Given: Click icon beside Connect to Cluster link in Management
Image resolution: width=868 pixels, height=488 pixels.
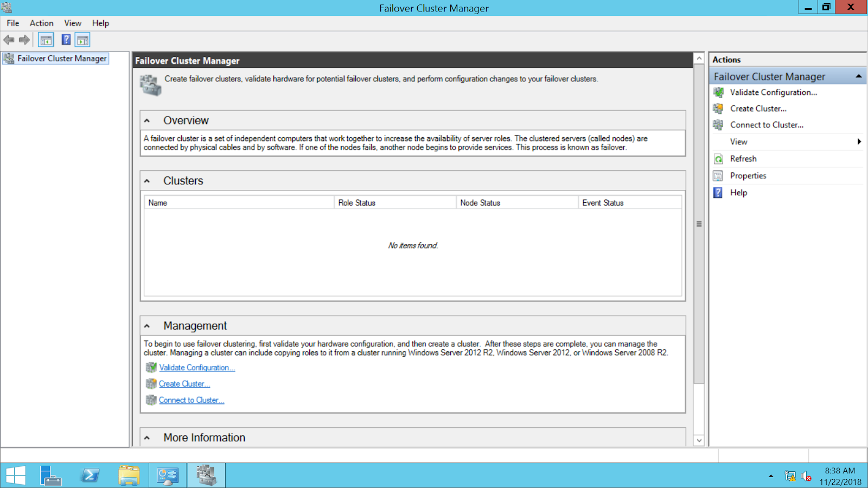Looking at the screenshot, I should (x=151, y=400).
